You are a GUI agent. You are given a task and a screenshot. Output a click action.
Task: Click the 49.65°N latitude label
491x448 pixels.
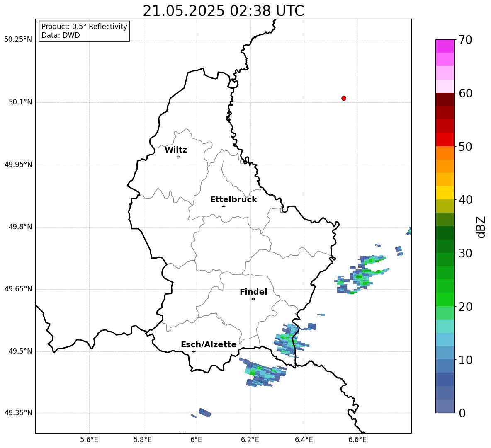[x=18, y=289]
